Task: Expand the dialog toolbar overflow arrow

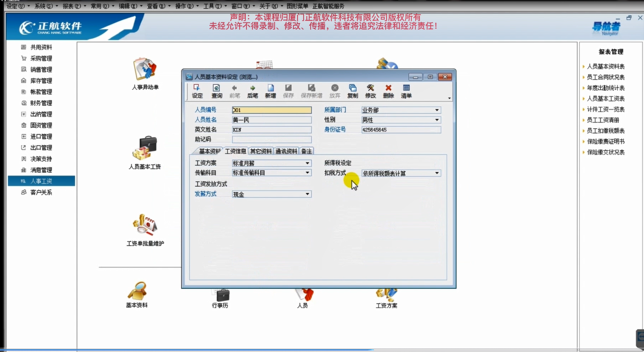Action: coord(450,98)
